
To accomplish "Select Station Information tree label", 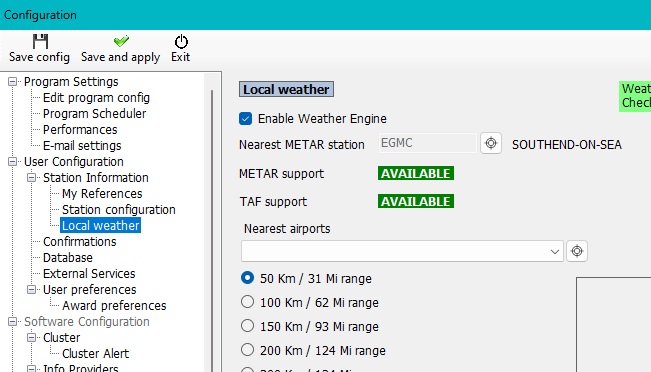I will (95, 178).
